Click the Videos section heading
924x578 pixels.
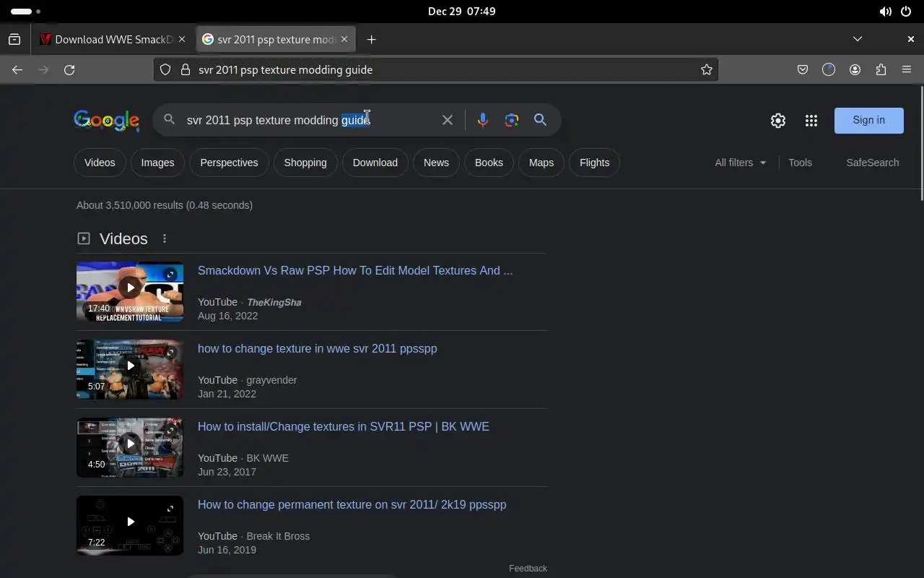(123, 238)
